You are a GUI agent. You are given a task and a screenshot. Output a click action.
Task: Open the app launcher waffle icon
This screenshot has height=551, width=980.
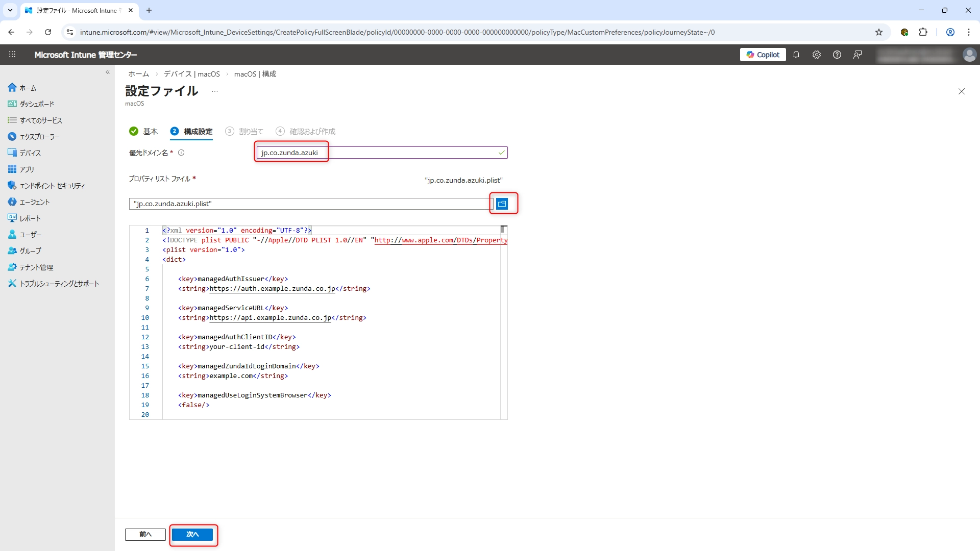click(x=12, y=55)
